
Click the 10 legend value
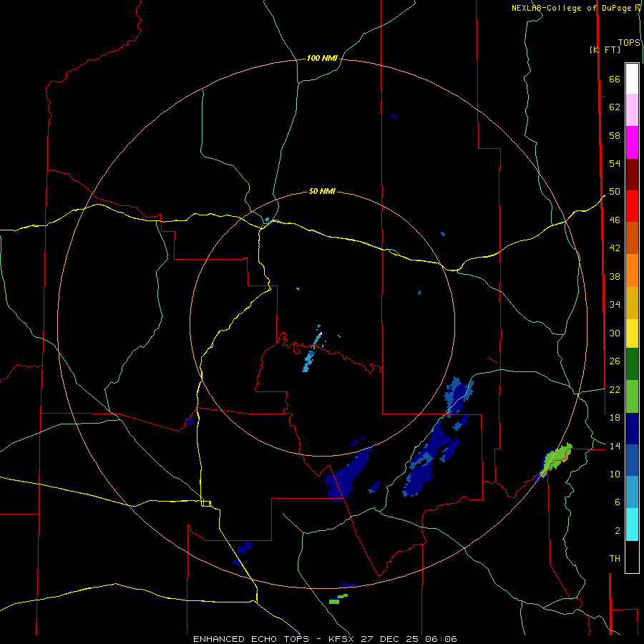pos(615,474)
